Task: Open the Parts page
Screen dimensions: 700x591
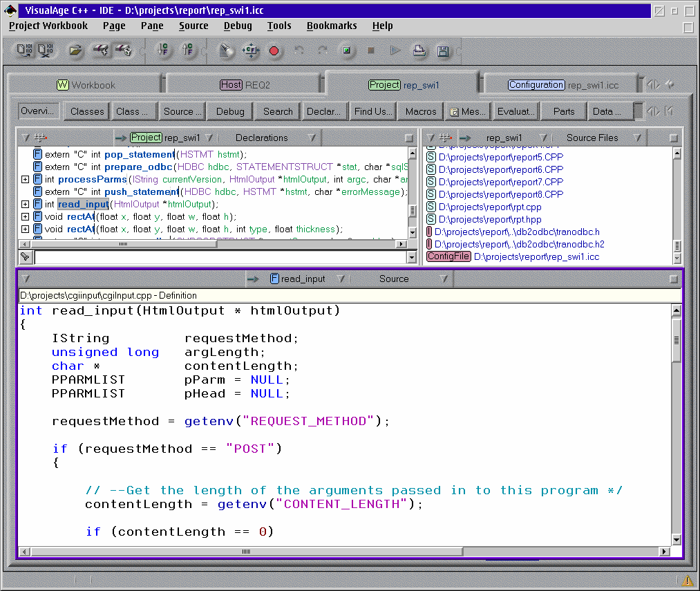Action: pos(564,111)
